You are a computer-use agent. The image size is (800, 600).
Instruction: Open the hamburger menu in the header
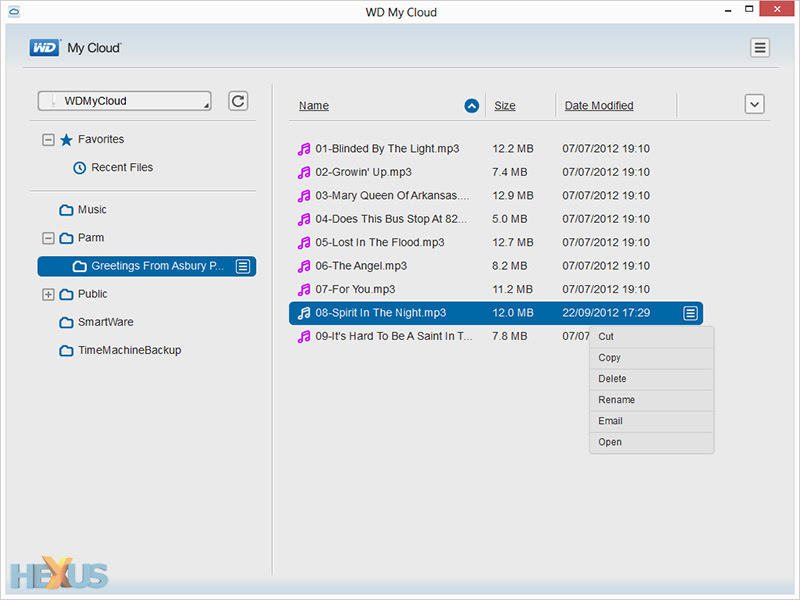(760, 48)
